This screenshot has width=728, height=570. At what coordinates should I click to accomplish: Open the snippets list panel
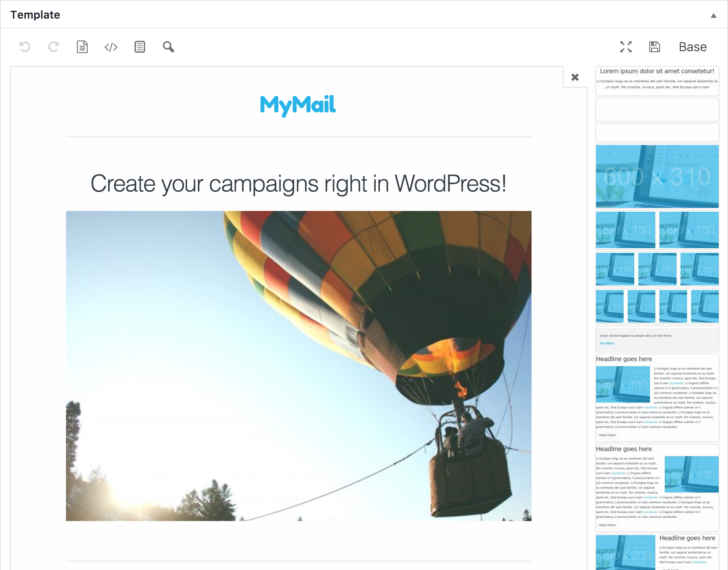pos(139,47)
